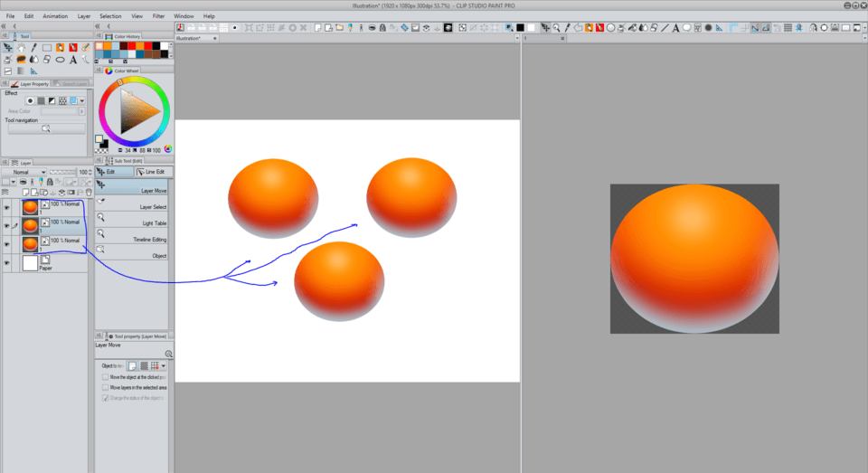The height and width of the screenshot is (473, 868).
Task: Click the Tone effect gray square icon
Action: click(x=41, y=100)
